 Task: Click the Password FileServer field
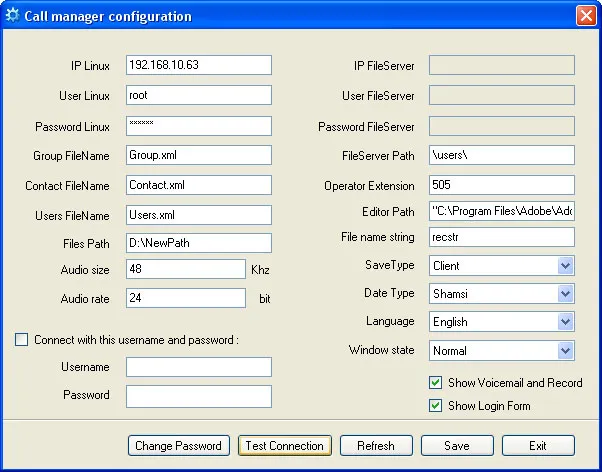pos(502,126)
